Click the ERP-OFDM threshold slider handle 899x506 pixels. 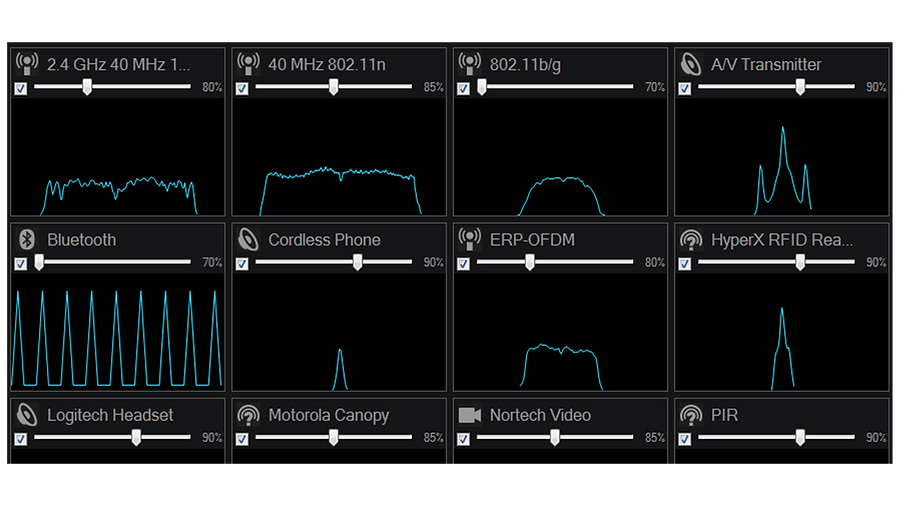pos(530,263)
